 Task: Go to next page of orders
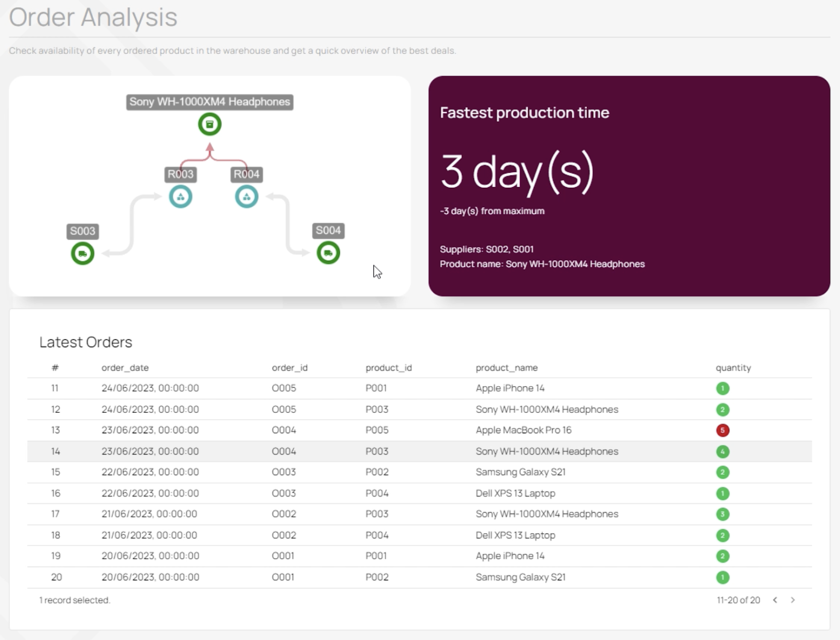pyautogui.click(x=793, y=600)
